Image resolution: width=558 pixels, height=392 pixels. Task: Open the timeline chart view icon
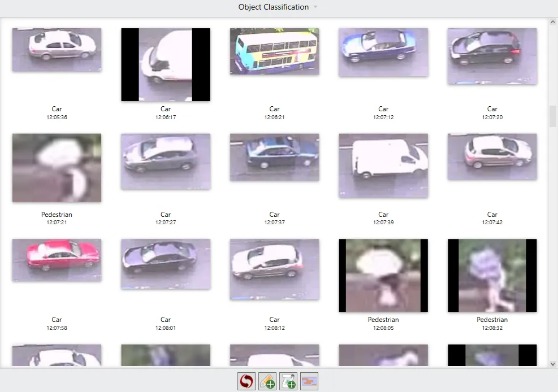(x=309, y=381)
